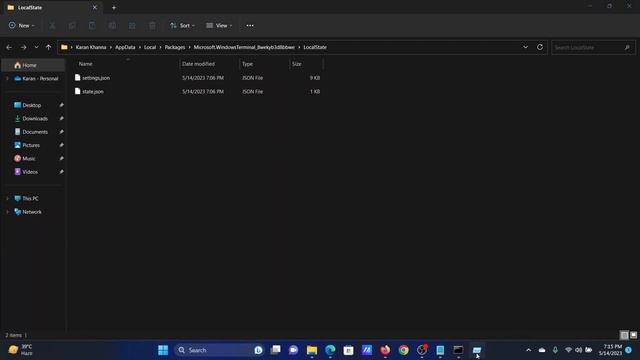Screen dimensions: 640x360
Task: Expand This PC tree node
Action: click(x=7, y=199)
